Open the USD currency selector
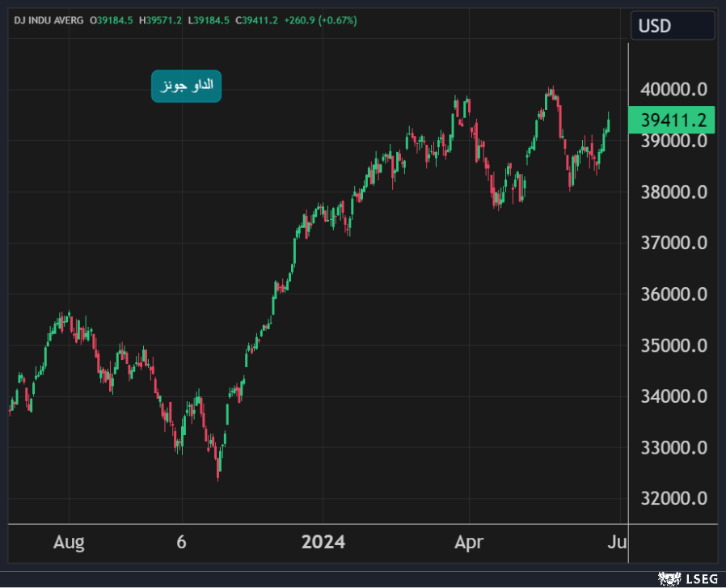 point(672,26)
